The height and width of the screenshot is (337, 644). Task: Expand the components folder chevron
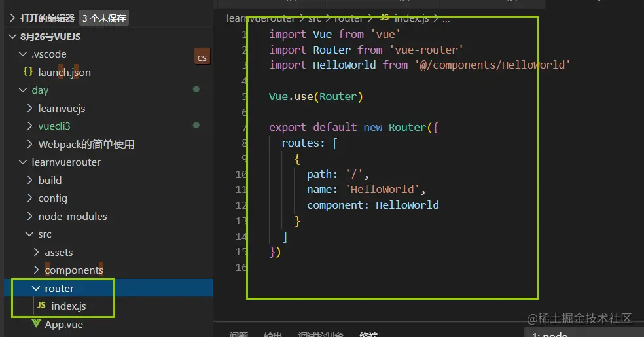coord(36,270)
